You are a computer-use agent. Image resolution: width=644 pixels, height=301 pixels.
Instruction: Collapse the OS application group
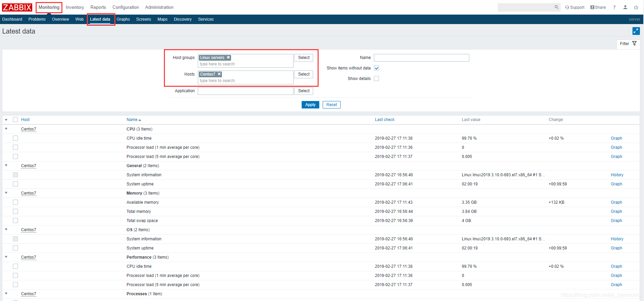pos(6,229)
